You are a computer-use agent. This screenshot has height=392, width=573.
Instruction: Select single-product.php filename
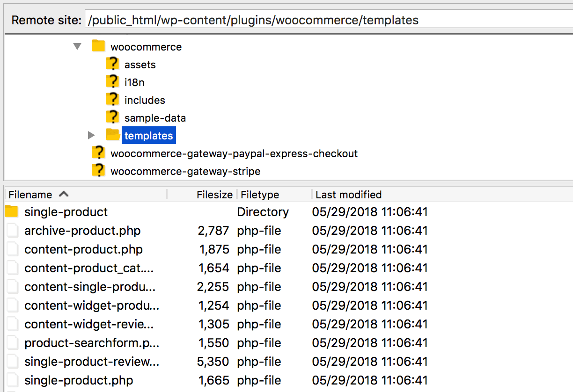79,380
